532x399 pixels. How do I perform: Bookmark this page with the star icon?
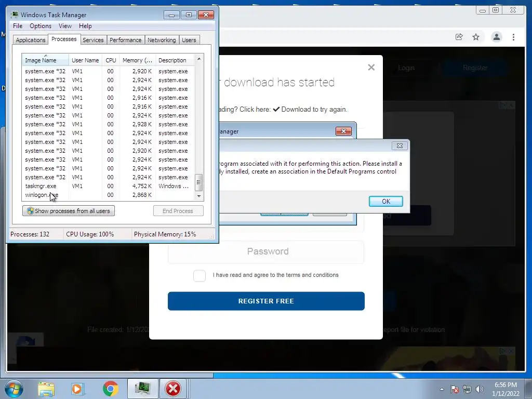point(476,37)
